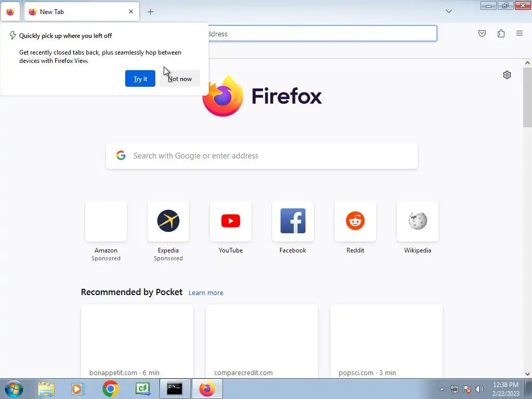Click the Try it button
Viewport: 532px width, 399px height.
(x=140, y=78)
